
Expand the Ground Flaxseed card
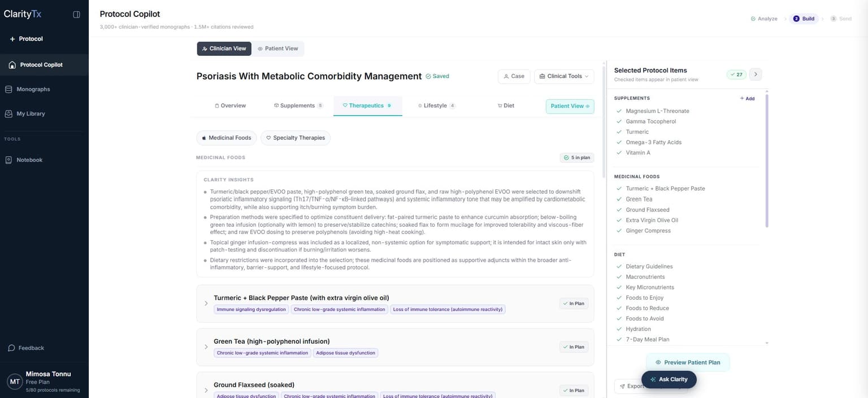(206, 391)
